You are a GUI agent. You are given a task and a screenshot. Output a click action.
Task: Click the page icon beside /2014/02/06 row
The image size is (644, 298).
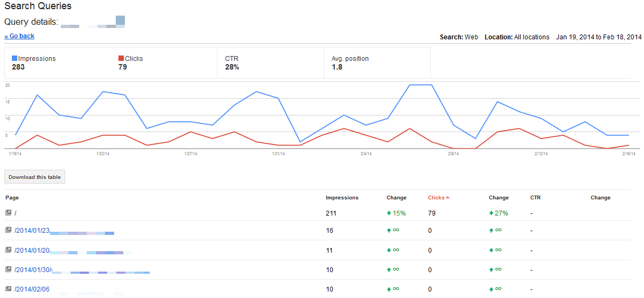[x=8, y=289]
